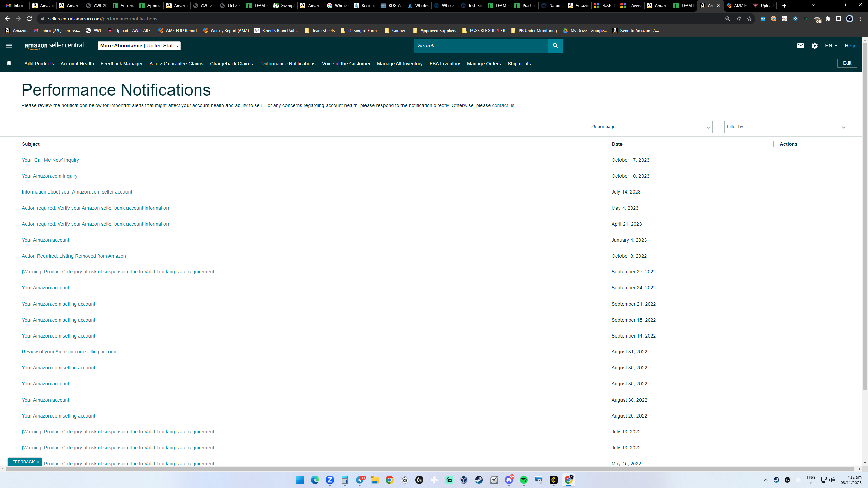Click the share page icon
This screenshot has height=488, width=868.
pyautogui.click(x=738, y=19)
